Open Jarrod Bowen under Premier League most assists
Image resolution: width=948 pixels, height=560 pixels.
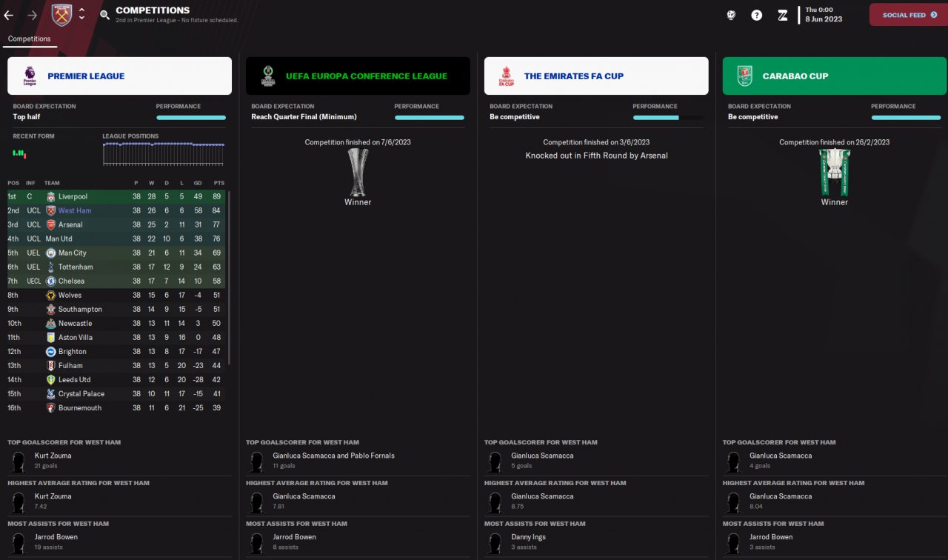pos(56,537)
